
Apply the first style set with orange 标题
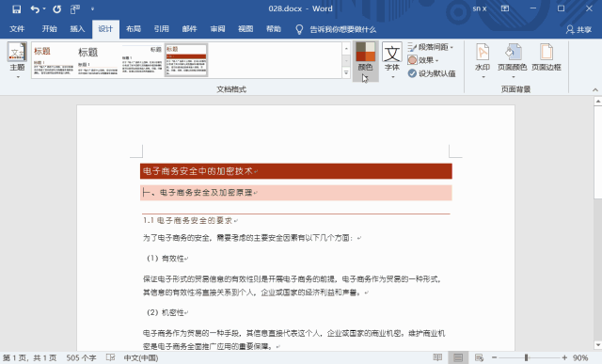(x=54, y=60)
